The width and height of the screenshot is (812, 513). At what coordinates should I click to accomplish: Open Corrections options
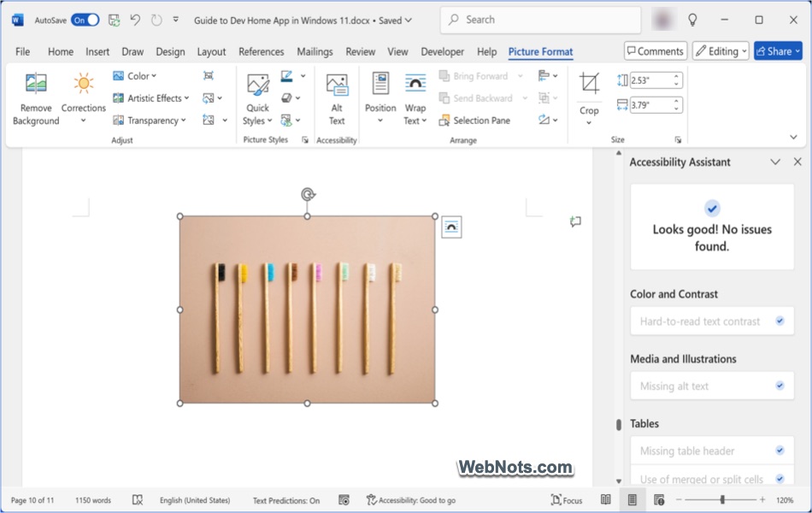(x=84, y=99)
